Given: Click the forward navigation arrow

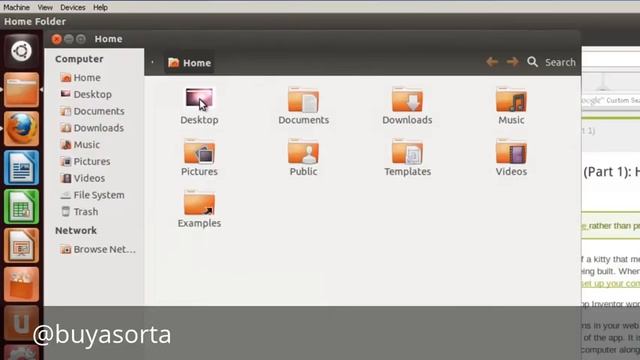Looking at the screenshot, I should 512,62.
